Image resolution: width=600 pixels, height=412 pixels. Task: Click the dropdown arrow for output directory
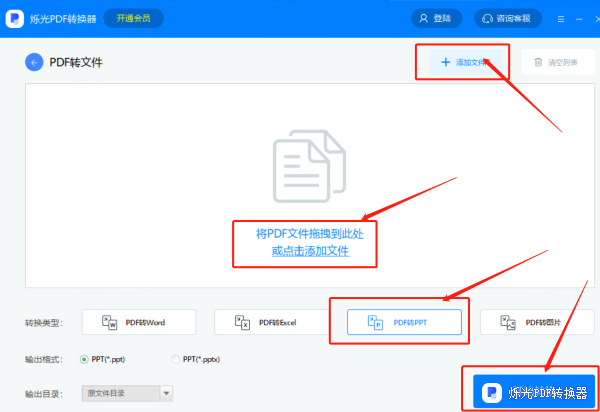tap(166, 393)
